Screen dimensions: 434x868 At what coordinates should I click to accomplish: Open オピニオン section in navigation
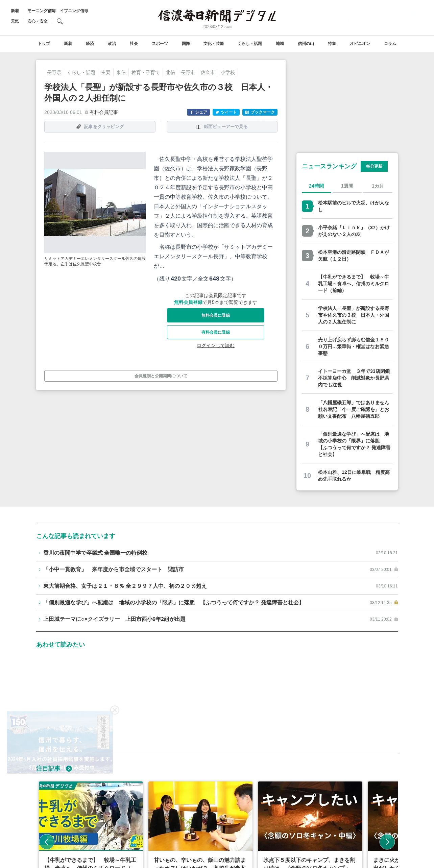360,44
